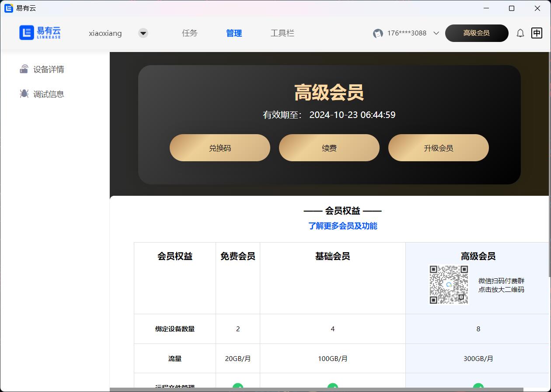Expand the account menu chevron
This screenshot has height=392, width=551.
click(x=436, y=33)
